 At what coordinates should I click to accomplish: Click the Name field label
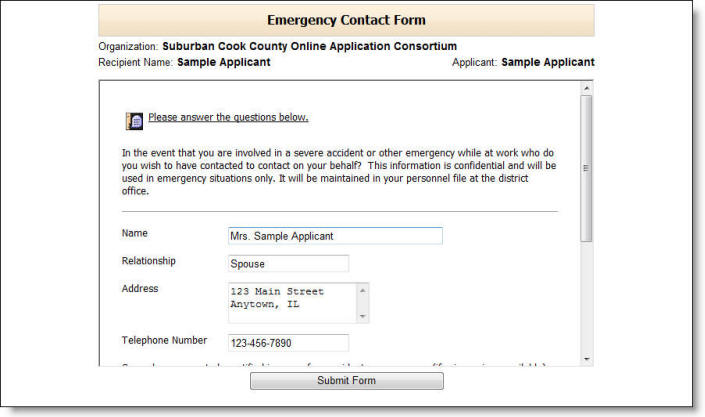point(135,234)
